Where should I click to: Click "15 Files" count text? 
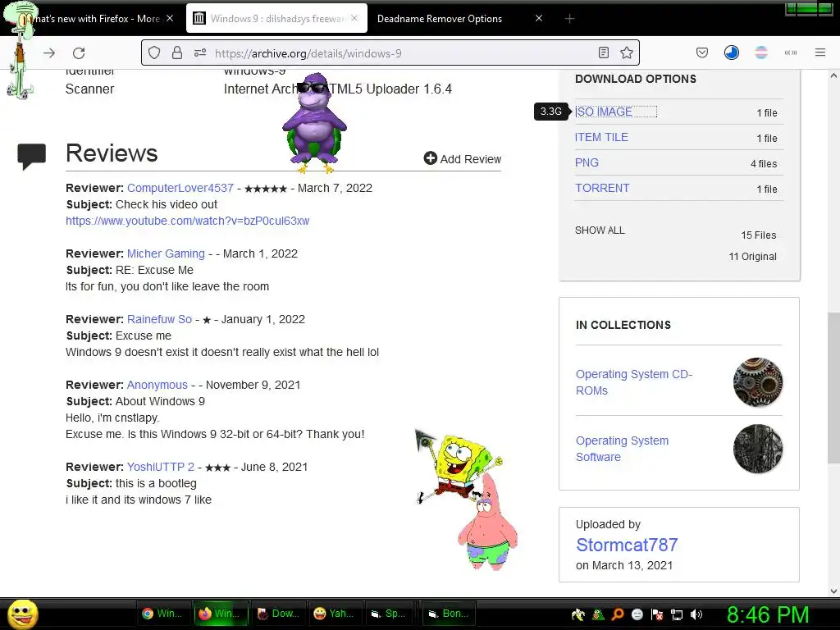tap(759, 235)
